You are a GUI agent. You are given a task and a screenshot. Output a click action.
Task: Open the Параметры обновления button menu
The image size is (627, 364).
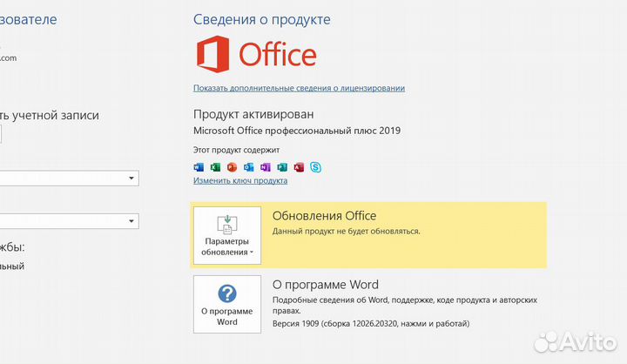click(x=227, y=235)
